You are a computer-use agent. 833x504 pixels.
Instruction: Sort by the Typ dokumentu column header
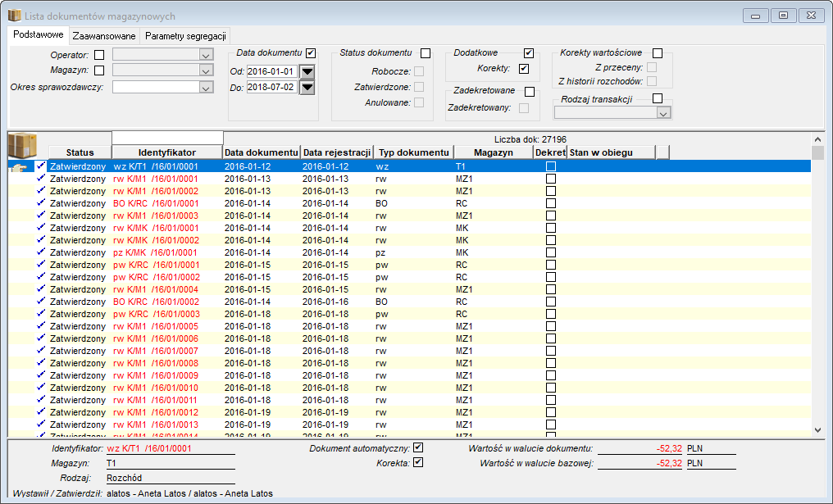pos(414,152)
